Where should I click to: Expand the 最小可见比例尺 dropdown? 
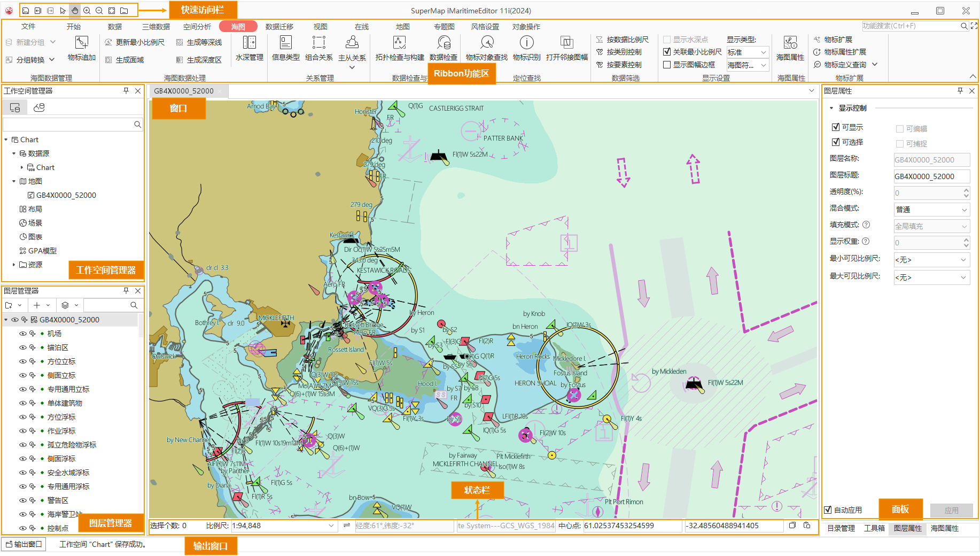pyautogui.click(x=931, y=260)
